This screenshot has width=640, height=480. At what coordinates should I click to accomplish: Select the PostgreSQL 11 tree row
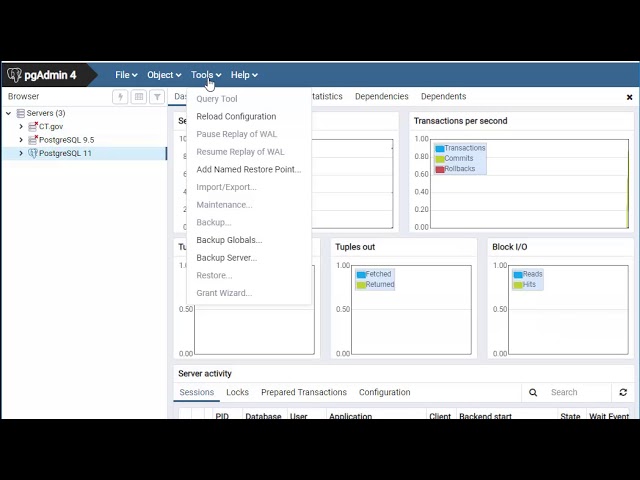pos(84,153)
